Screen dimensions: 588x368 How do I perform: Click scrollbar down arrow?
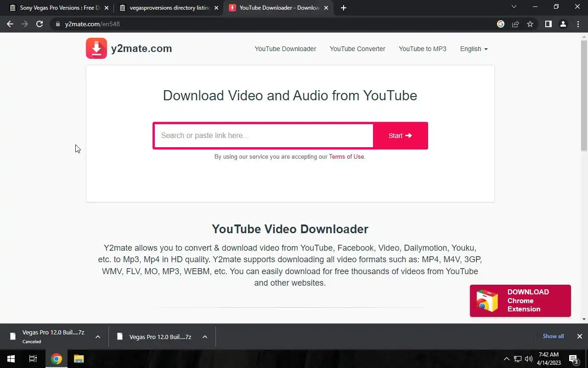[584, 319]
